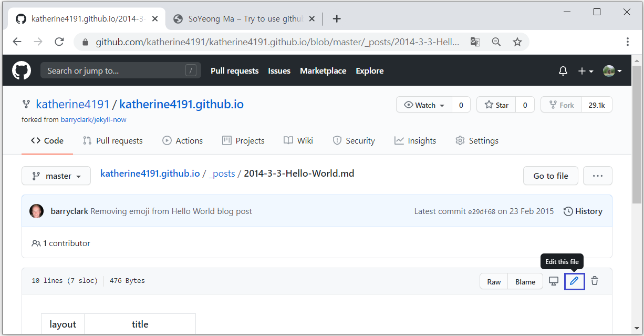
Task: Click the GitHub Octocat logo
Action: [x=22, y=70]
